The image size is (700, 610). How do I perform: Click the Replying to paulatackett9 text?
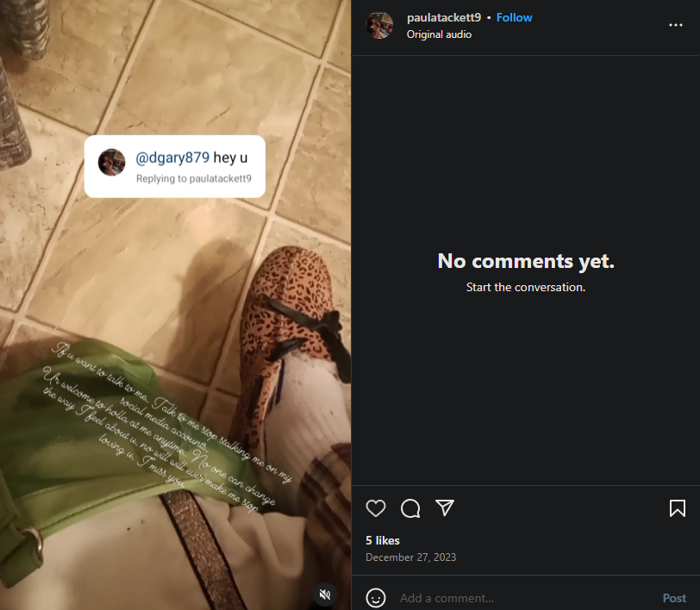194,178
